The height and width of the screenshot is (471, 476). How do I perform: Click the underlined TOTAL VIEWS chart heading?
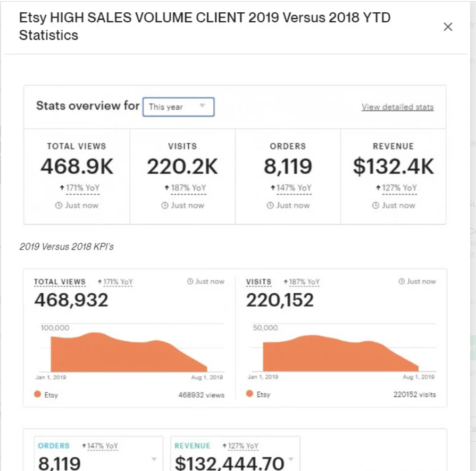click(x=60, y=282)
